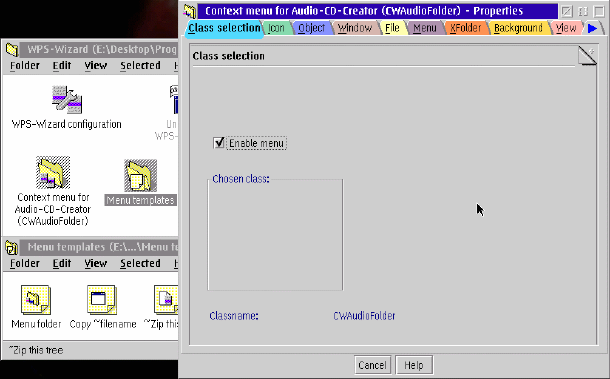
Task: Switch to the Icon tab
Action: (x=277, y=28)
